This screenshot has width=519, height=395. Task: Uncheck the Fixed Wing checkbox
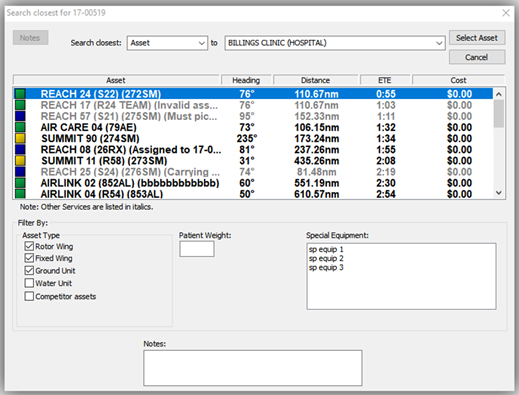pos(29,258)
